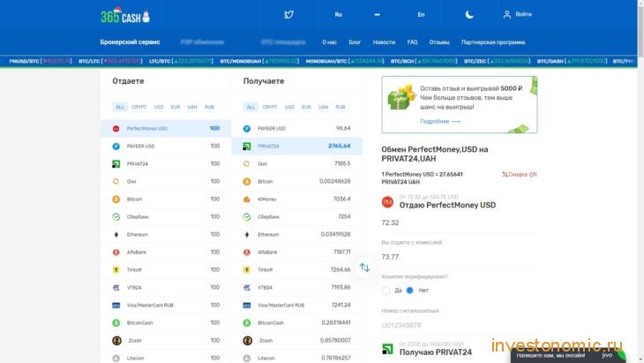The width and height of the screenshot is (644, 363).
Task: Choose Bitcoin in the Получаете list
Action: (x=297, y=182)
